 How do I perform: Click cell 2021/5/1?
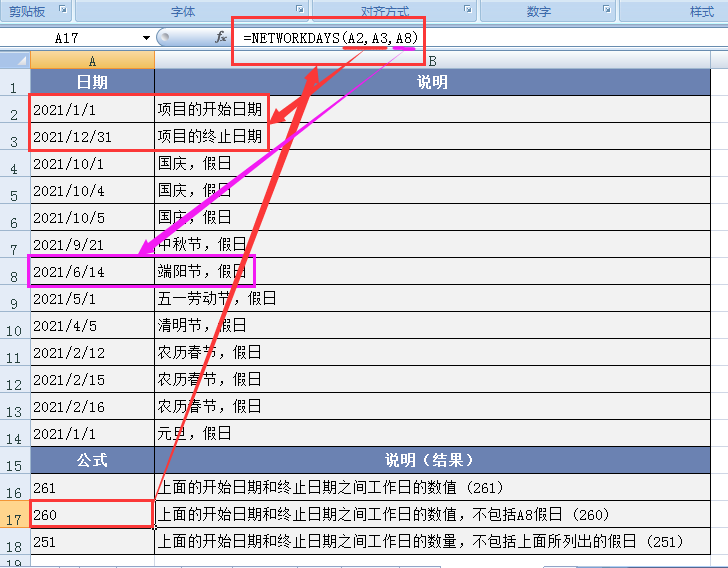point(92,298)
